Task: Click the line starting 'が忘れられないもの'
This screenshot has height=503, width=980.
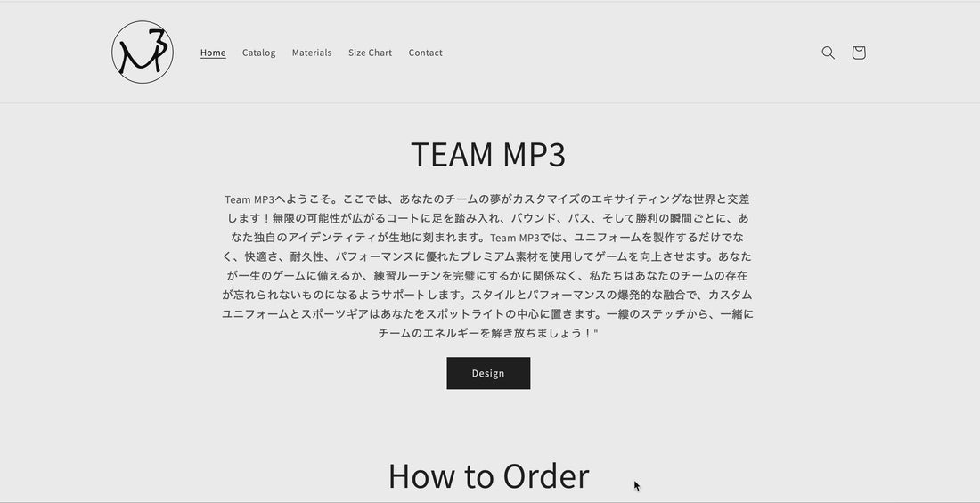Action: (488, 295)
